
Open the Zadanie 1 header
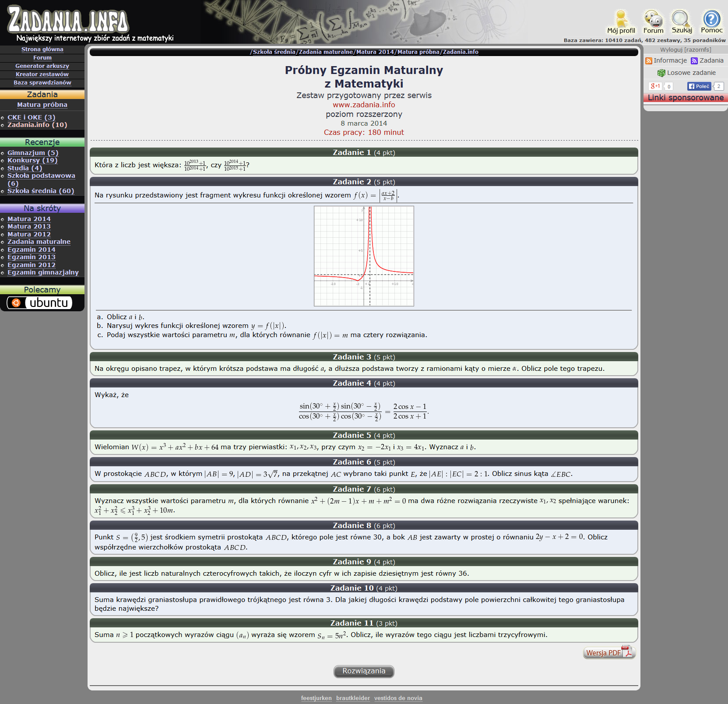tap(364, 152)
